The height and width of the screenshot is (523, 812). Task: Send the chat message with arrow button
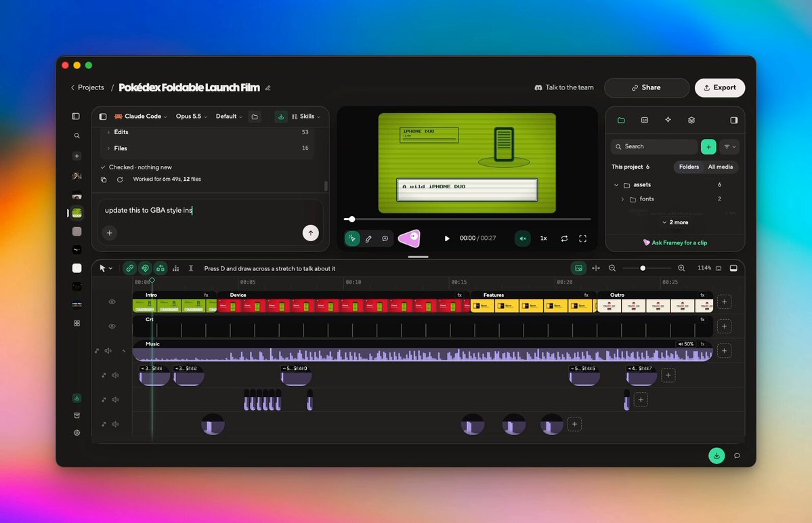pyautogui.click(x=311, y=233)
